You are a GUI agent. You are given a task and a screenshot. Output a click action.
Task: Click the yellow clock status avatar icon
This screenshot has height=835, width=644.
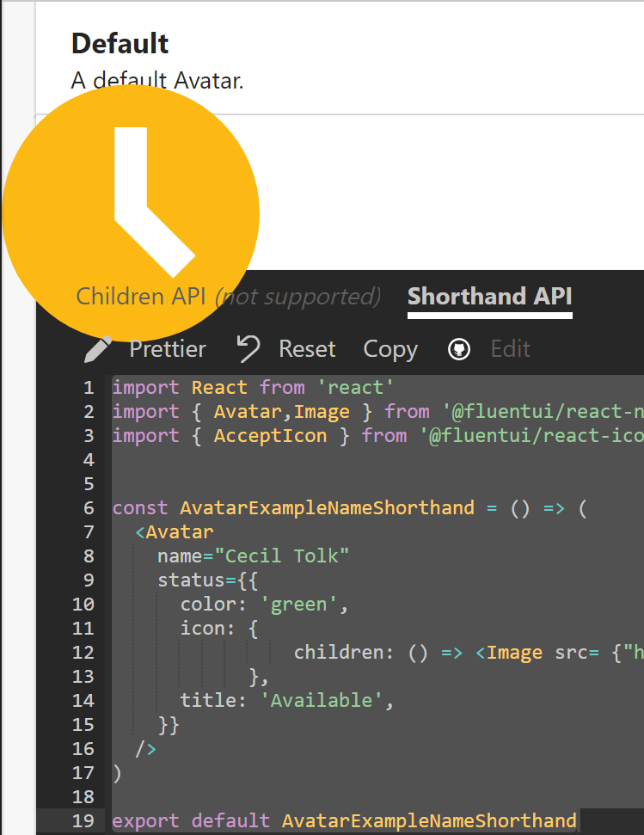pos(131,213)
